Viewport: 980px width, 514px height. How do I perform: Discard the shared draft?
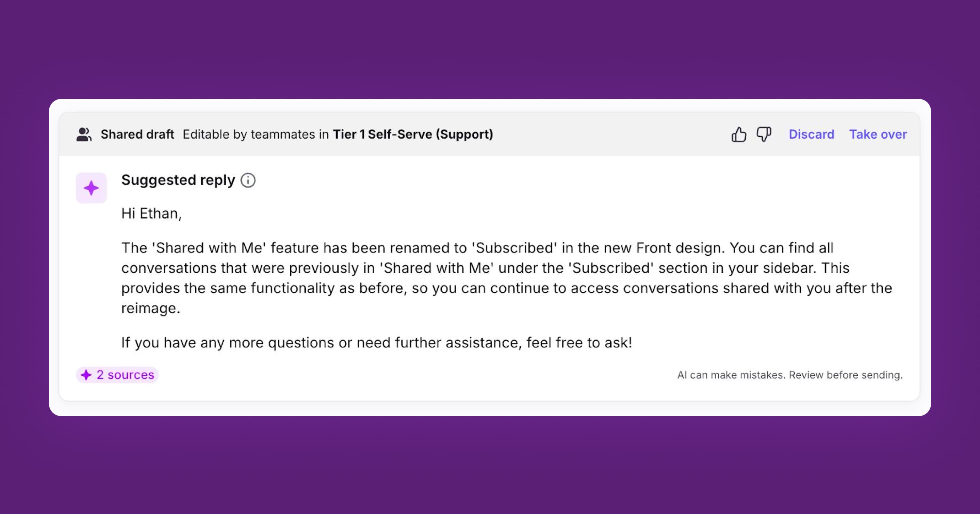point(812,134)
